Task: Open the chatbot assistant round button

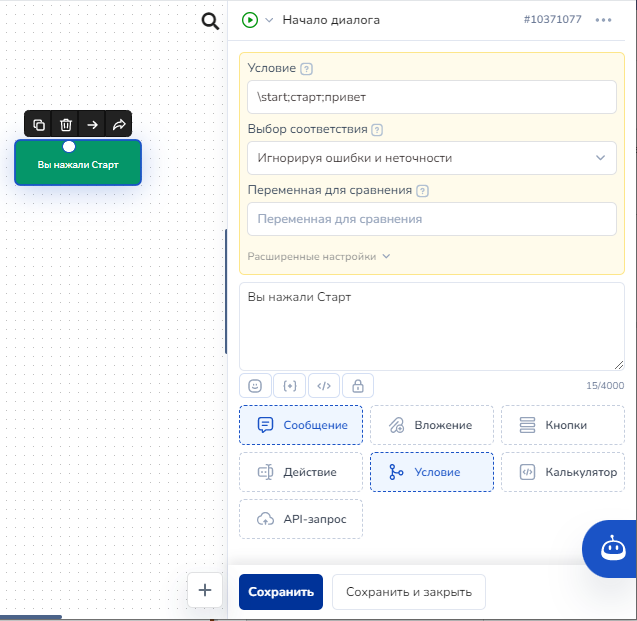Action: click(x=609, y=548)
